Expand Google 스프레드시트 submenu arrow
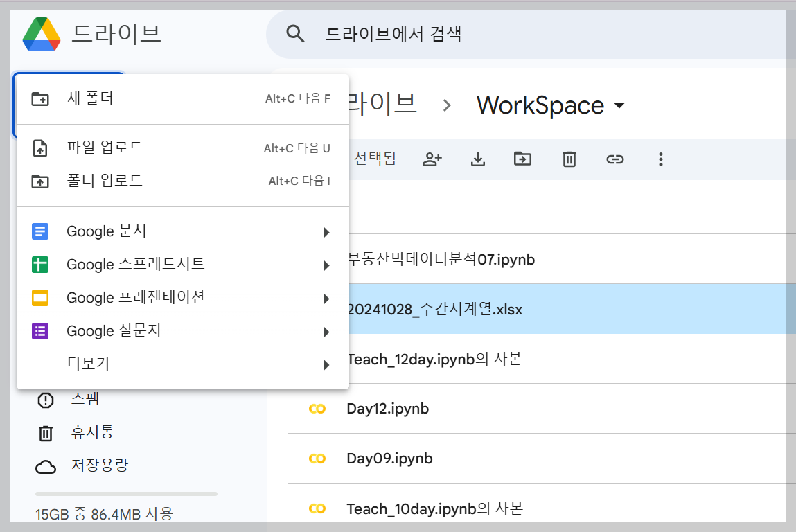Image resolution: width=796 pixels, height=532 pixels. (x=326, y=265)
